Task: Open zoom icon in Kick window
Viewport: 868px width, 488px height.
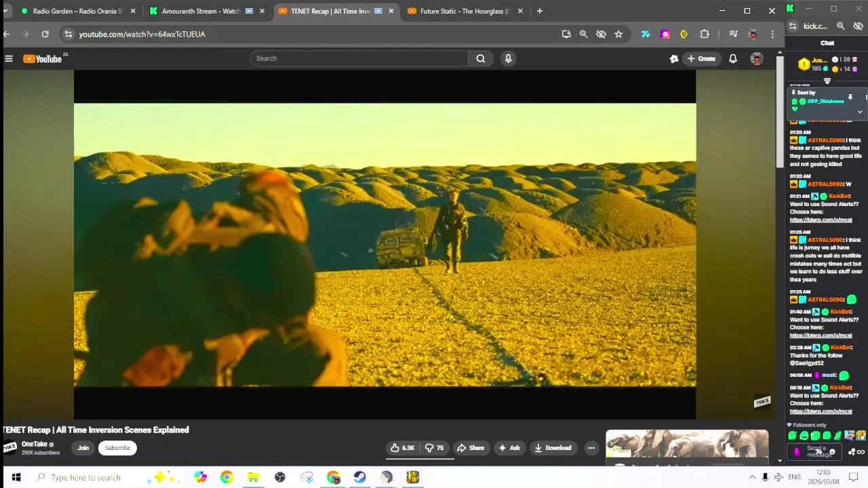Action: click(841, 26)
